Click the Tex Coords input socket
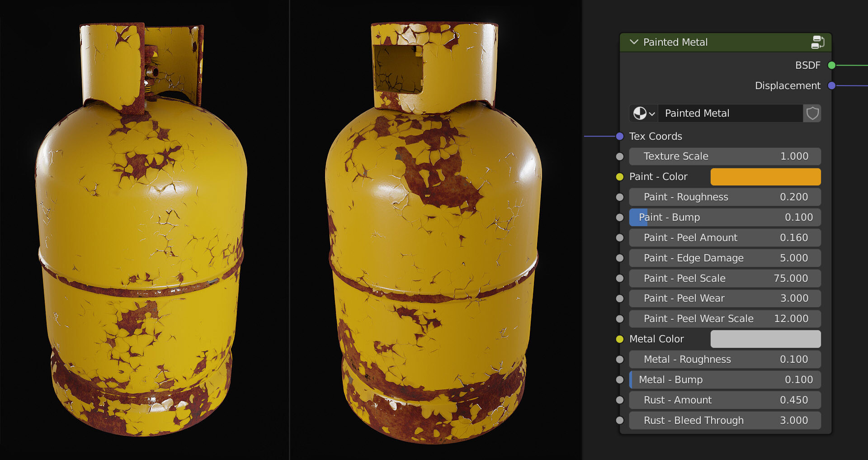The height and width of the screenshot is (460, 868). click(x=619, y=136)
